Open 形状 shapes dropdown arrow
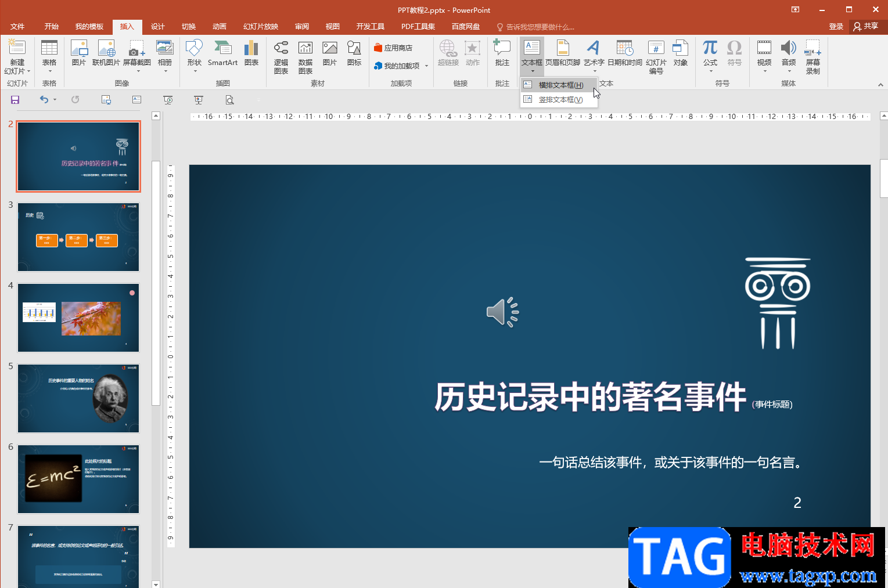 [195, 71]
